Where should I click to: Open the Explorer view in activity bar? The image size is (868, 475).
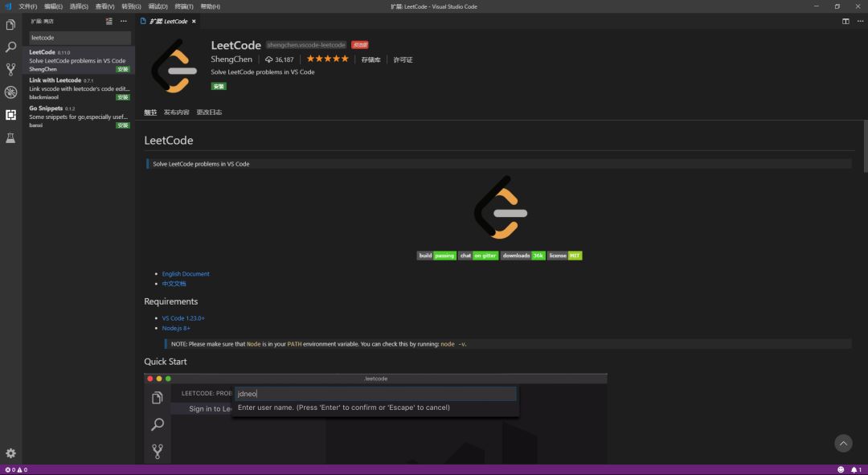[x=10, y=25]
